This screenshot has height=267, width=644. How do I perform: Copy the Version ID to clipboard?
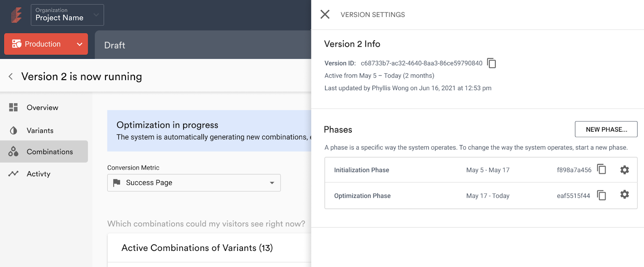tap(491, 63)
